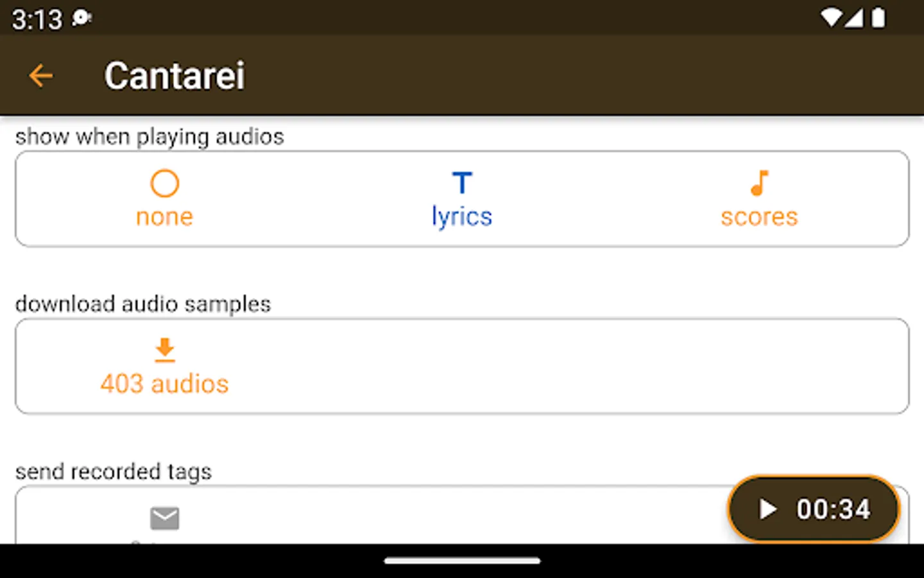
Task: Choose the "lyrics" text label
Action: tap(462, 217)
